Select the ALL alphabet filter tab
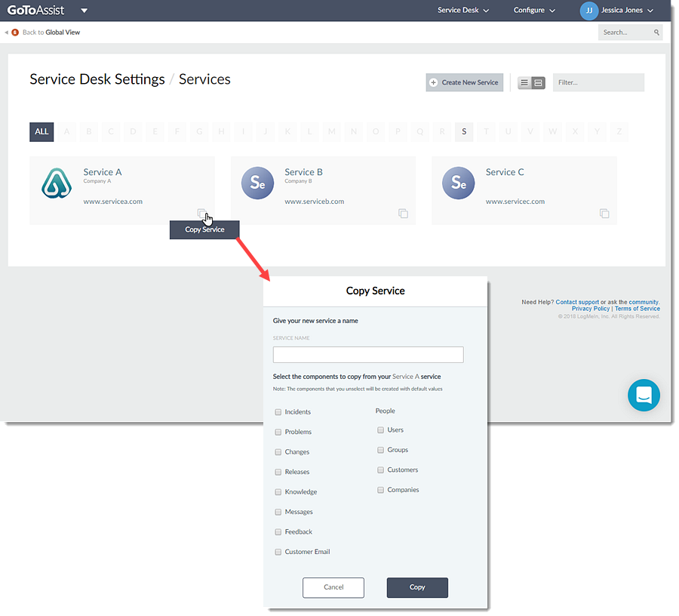The height and width of the screenshot is (616, 679). point(41,131)
